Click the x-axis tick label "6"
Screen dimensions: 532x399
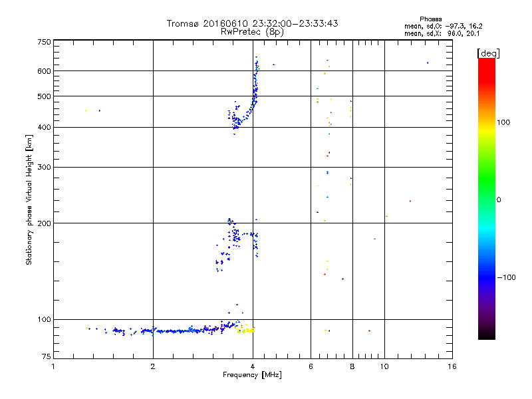coord(311,366)
